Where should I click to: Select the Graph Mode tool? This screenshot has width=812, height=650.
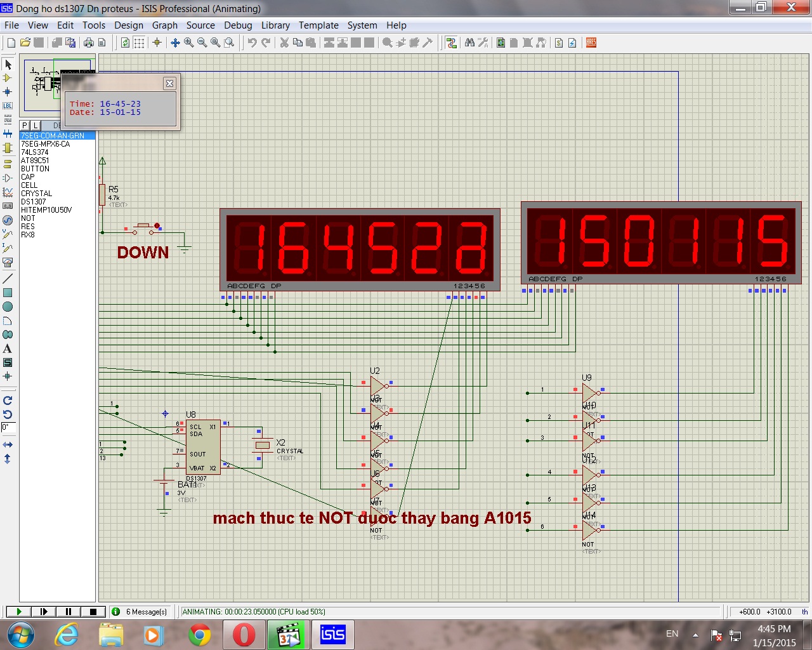pyautogui.click(x=8, y=192)
